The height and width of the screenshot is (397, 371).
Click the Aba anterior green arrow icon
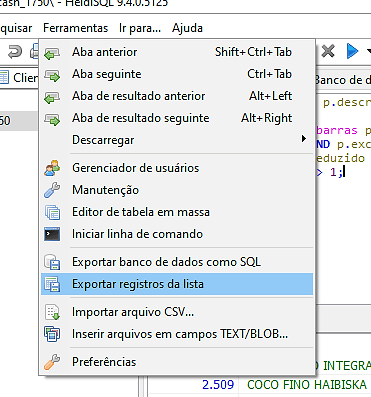pos(52,53)
